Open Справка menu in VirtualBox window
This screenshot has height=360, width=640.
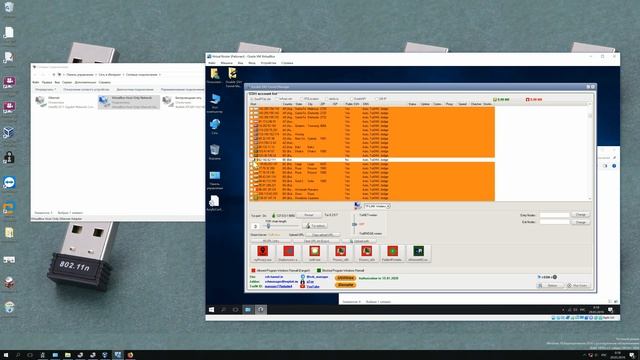287,63
